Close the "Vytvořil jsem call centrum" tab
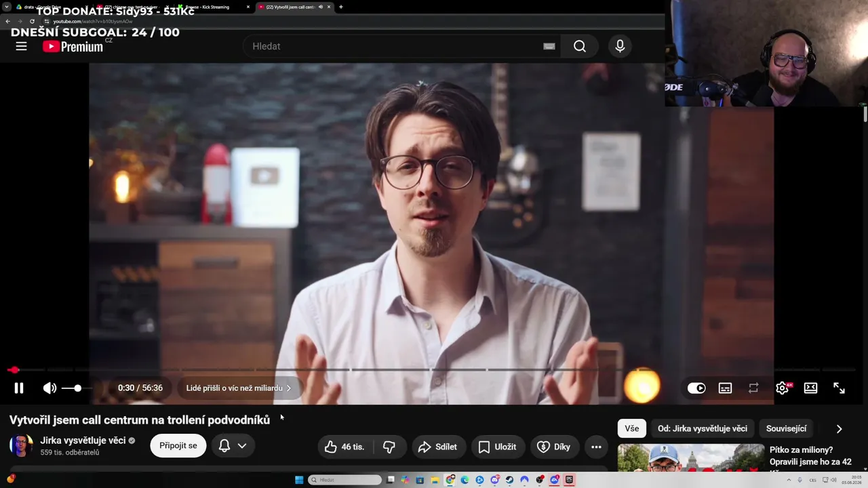 [329, 7]
